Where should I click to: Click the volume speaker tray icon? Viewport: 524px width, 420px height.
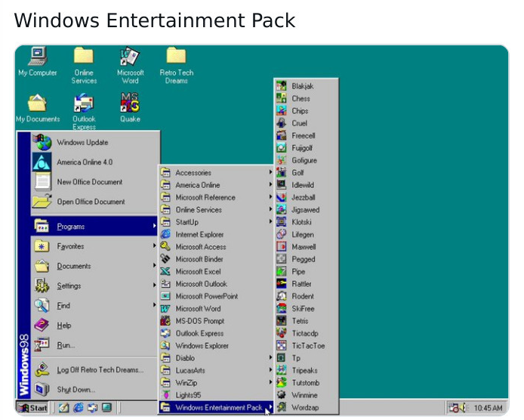pyautogui.click(x=464, y=408)
